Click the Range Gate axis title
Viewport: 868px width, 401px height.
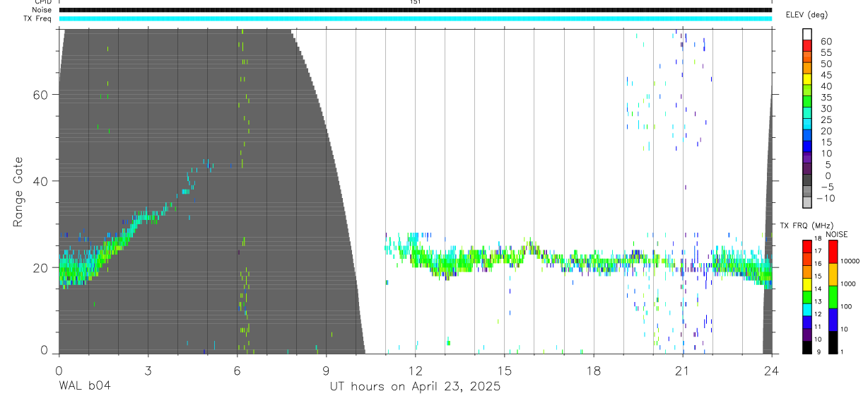18,192
